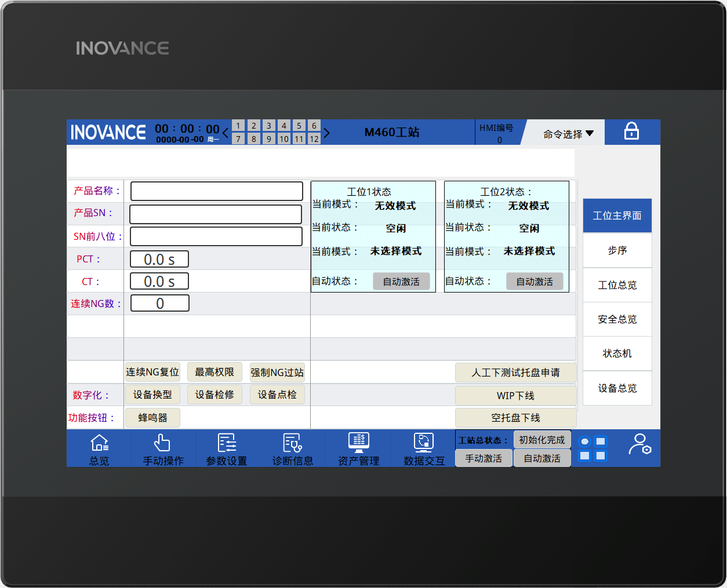Switch to 工位总览 tab
Image resolution: width=727 pixels, height=588 pixels.
coord(617,285)
